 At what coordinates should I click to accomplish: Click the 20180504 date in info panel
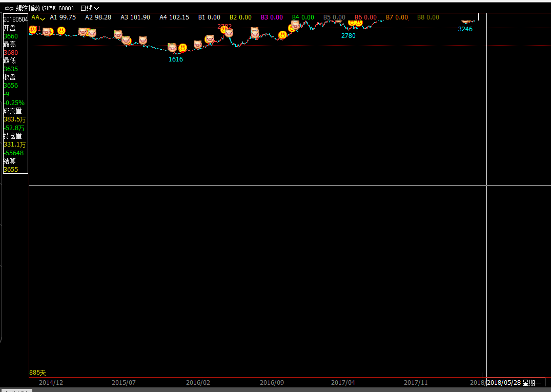(15, 19)
